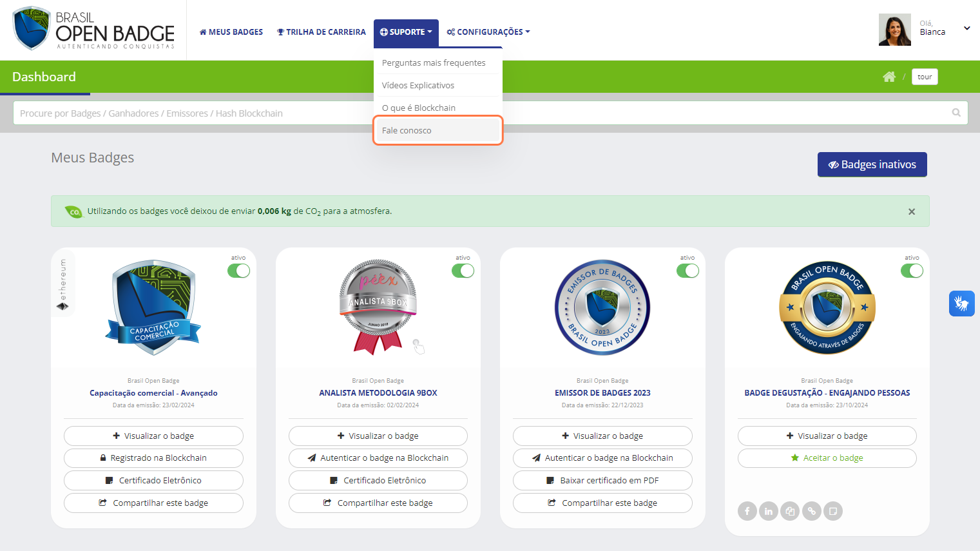This screenshot has width=980, height=551.
Task: Click Compartilhar este badge for Emissor de Badges 2023
Action: (602, 503)
